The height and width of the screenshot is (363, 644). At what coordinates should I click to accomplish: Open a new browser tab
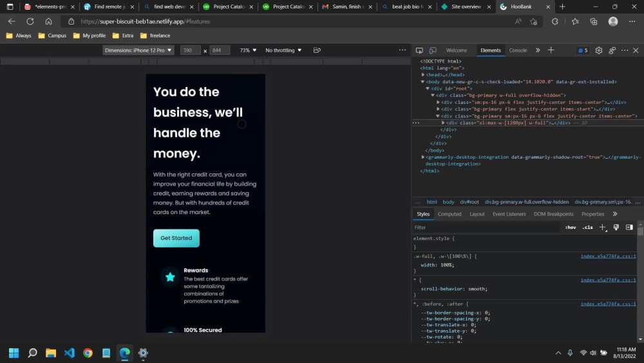[x=562, y=6]
